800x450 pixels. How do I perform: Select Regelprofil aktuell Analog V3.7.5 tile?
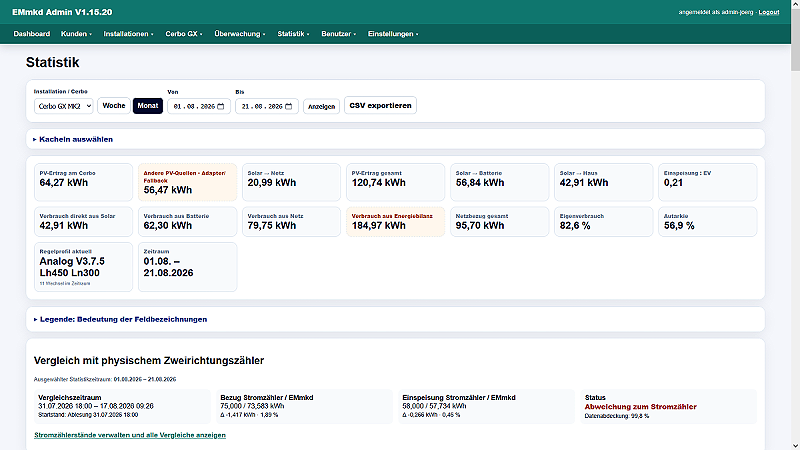pyautogui.click(x=83, y=267)
